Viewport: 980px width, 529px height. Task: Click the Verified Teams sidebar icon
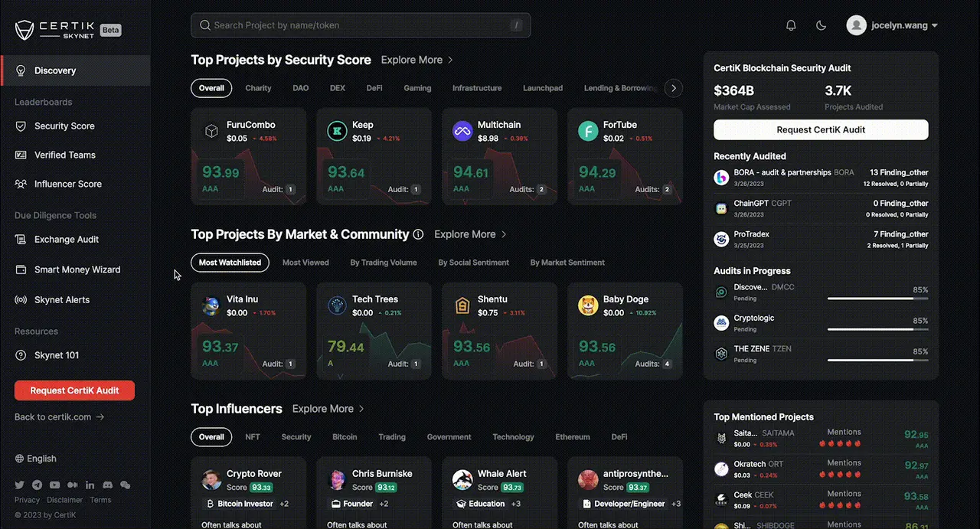click(x=21, y=155)
